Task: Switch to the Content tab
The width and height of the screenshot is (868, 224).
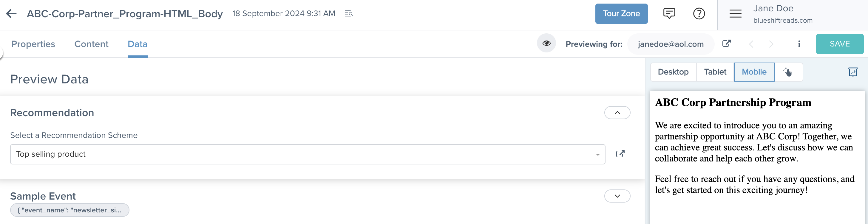Action: point(91,44)
